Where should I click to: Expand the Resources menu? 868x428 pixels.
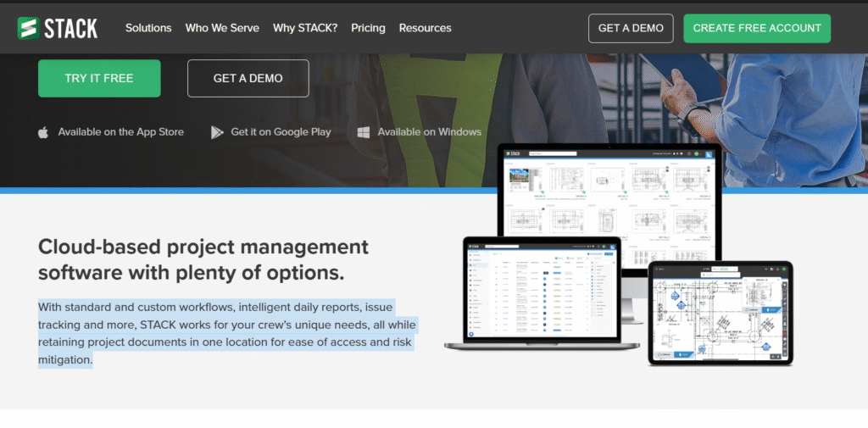426,28
